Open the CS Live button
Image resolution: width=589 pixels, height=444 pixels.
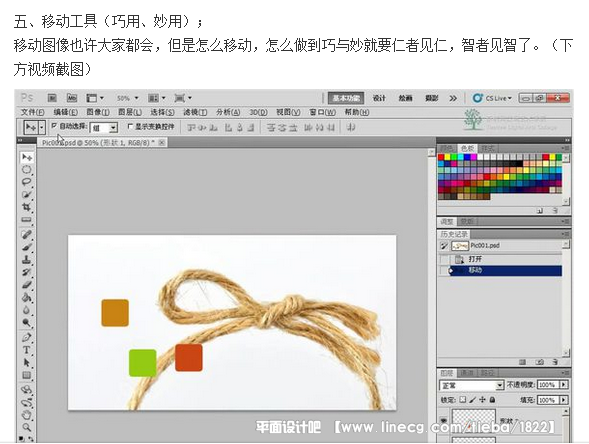coord(492,98)
